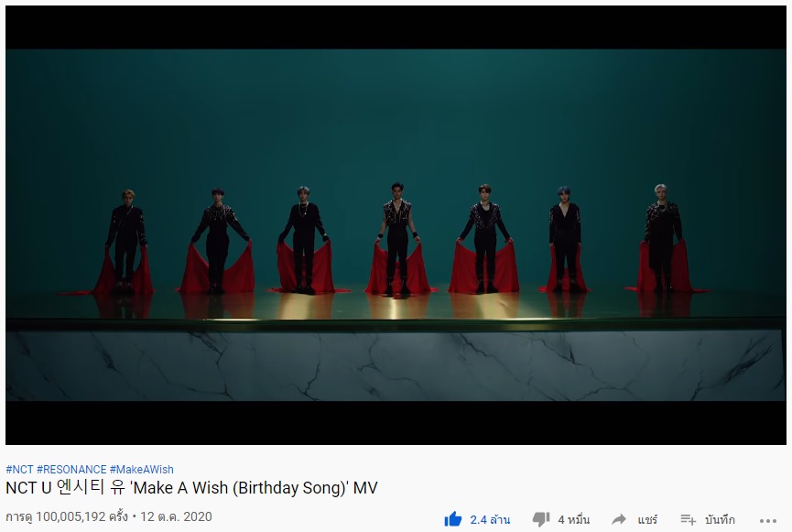This screenshot has height=532, width=792.
Task: Click the 4 หมื่น dislike count
Action: [574, 519]
